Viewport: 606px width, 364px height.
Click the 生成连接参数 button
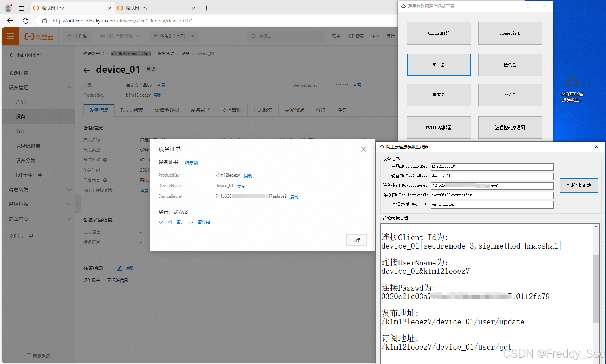pos(579,185)
